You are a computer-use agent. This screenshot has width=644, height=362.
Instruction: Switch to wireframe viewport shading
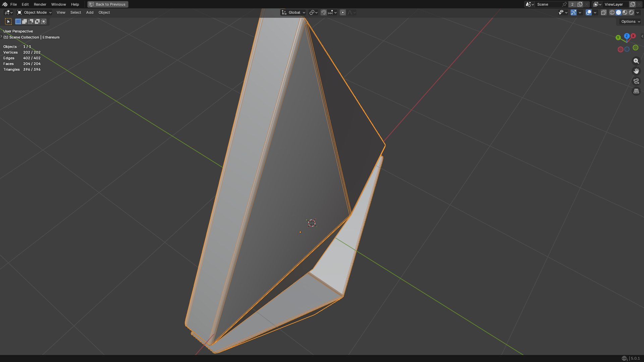pos(612,12)
